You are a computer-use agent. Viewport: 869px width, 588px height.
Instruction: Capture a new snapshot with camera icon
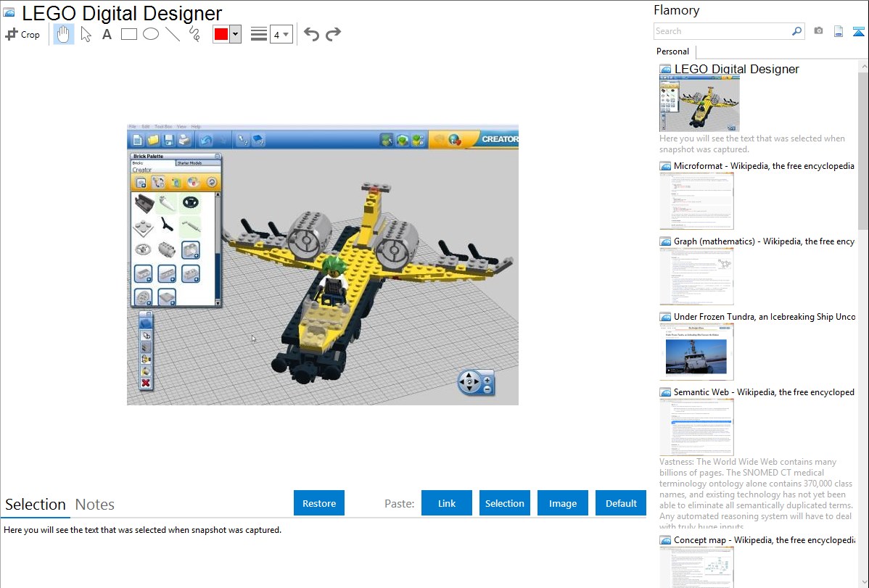coord(818,31)
